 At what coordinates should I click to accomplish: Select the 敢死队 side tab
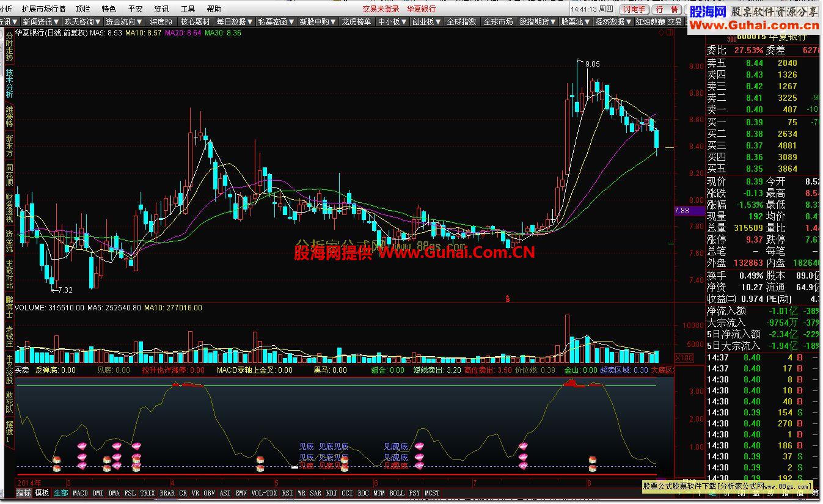pyautogui.click(x=9, y=403)
